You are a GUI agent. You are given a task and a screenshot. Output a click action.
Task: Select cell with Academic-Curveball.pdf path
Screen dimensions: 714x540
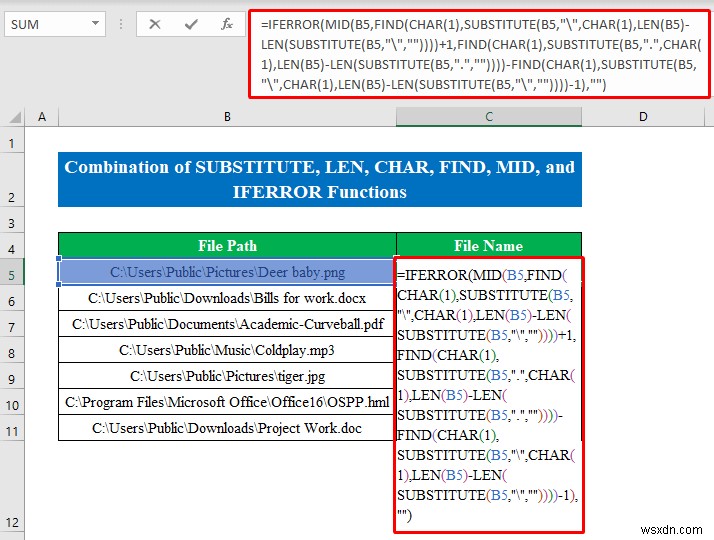(x=227, y=324)
